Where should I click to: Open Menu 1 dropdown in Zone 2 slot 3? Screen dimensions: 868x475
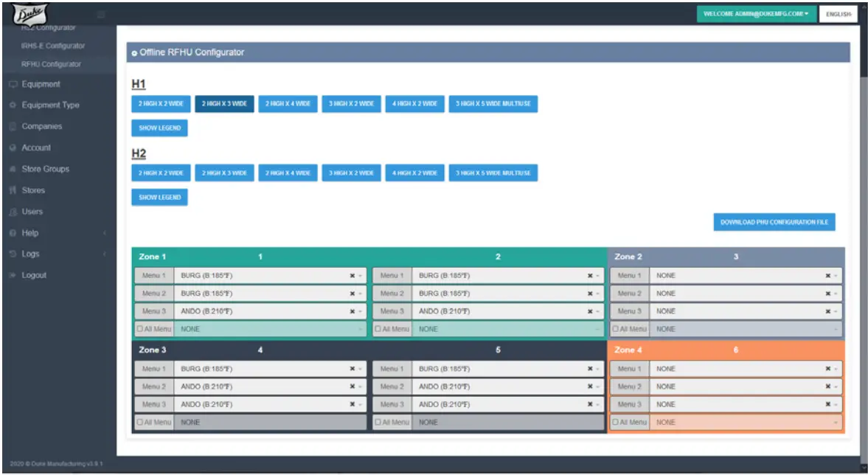[x=745, y=276]
